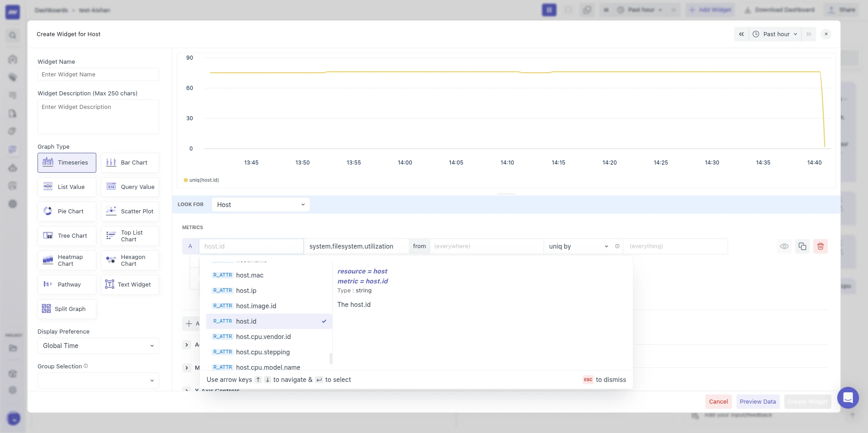The height and width of the screenshot is (433, 868).
Task: Pick the Pathway graph type
Action: tap(67, 285)
